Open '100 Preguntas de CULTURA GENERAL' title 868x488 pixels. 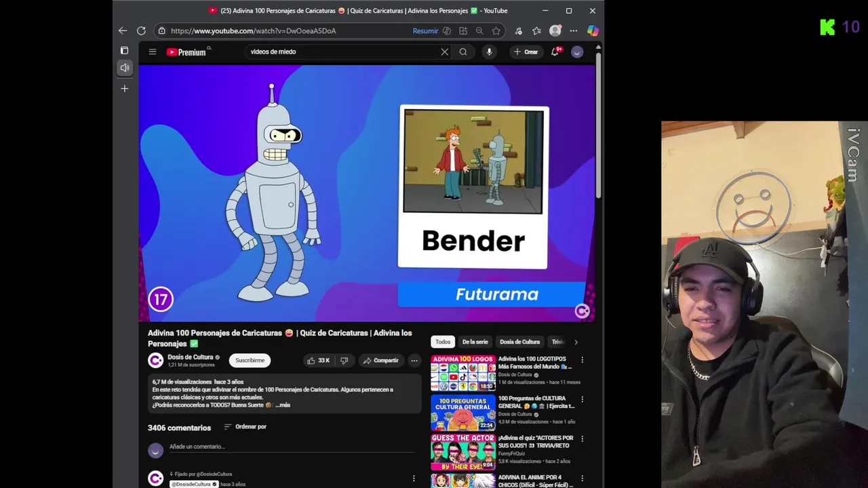click(x=536, y=402)
